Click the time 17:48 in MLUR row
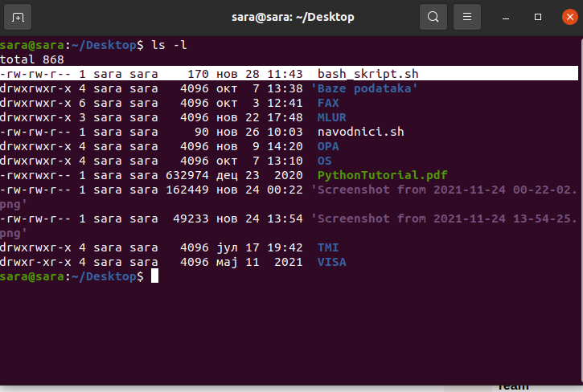Image resolution: width=583 pixels, height=392 pixels. point(285,117)
